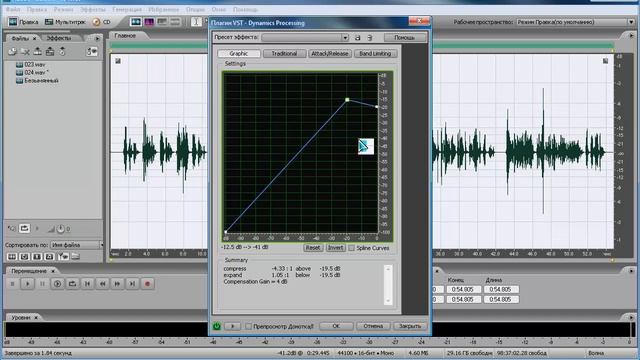Toggle show MIDI files filter button
Image resolution: width=640 pixels, height=360 pixels.
49,257
